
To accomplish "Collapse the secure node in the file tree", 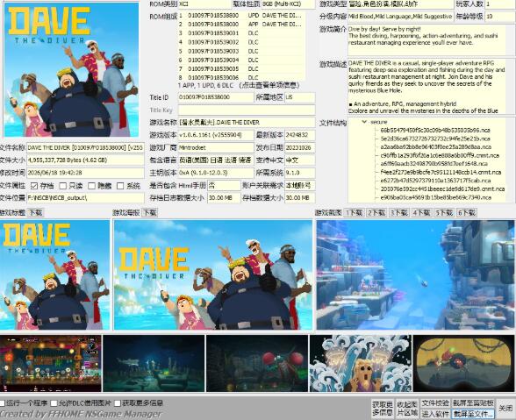I will click(364, 122).
